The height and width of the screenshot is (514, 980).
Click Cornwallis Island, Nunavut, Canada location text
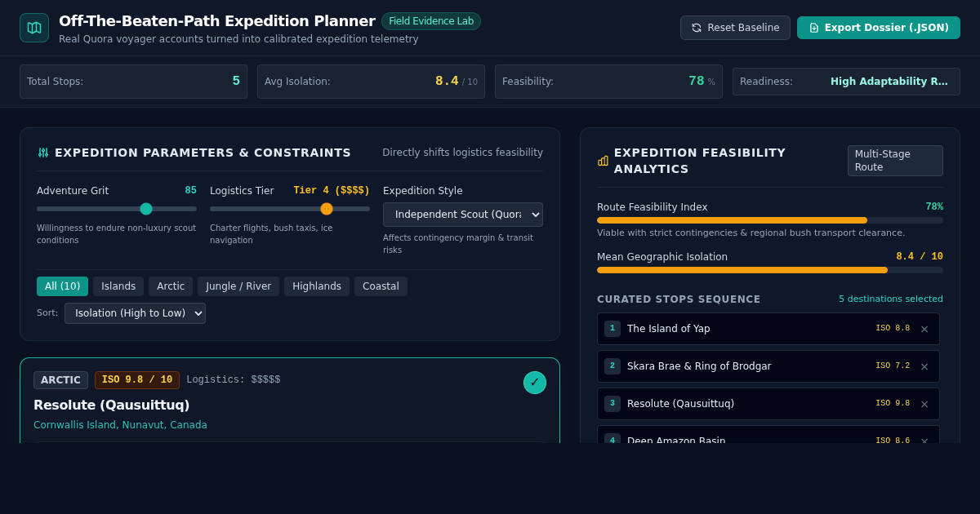coord(120,425)
